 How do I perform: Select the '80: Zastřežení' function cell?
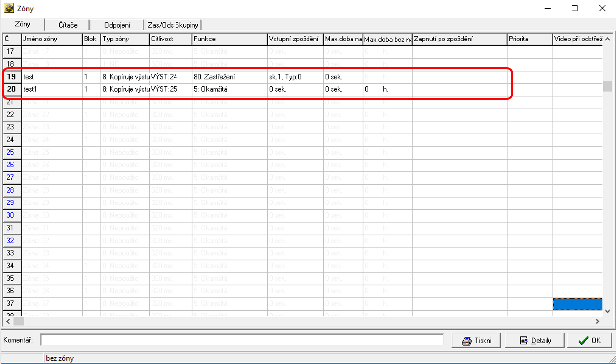(229, 77)
